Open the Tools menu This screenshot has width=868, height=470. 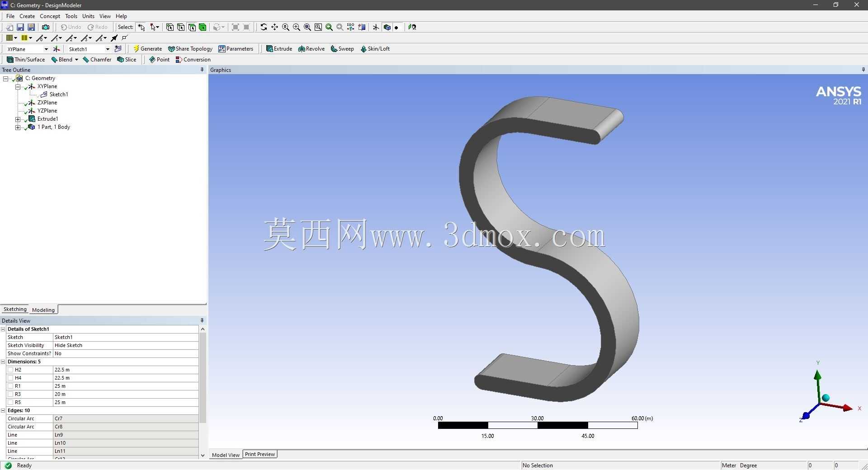click(x=71, y=16)
